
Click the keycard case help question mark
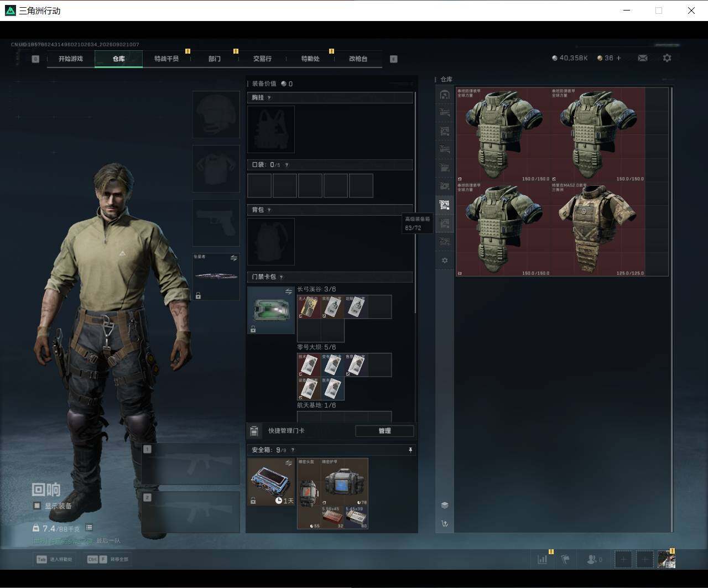coord(281,277)
